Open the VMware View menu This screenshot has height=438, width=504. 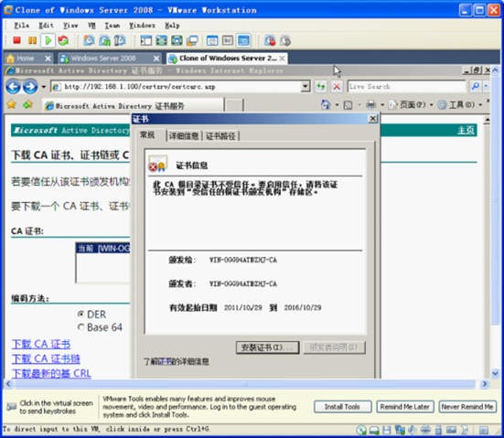coord(70,25)
